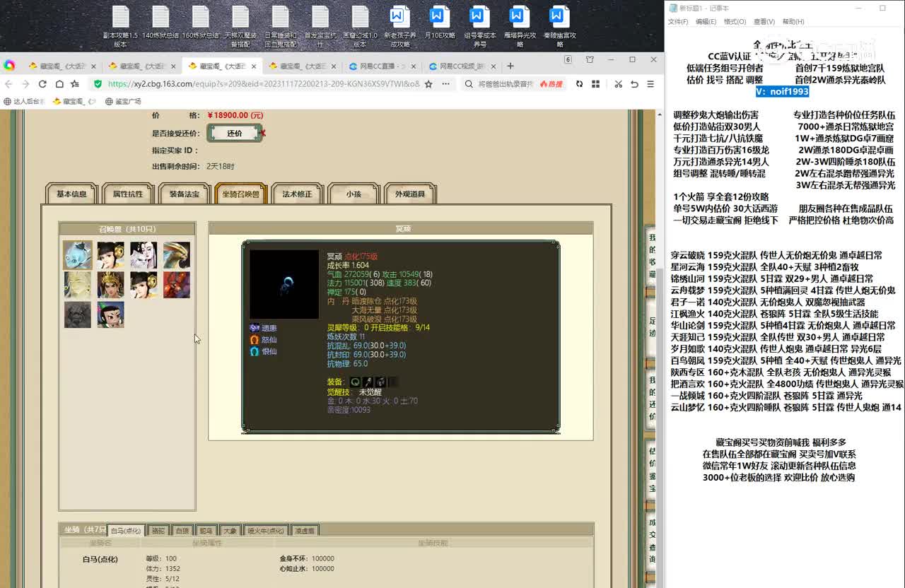905x588 pixels.
Task: Open desktop file 日常睡装和回血鬼搭配
Action: 281,26
